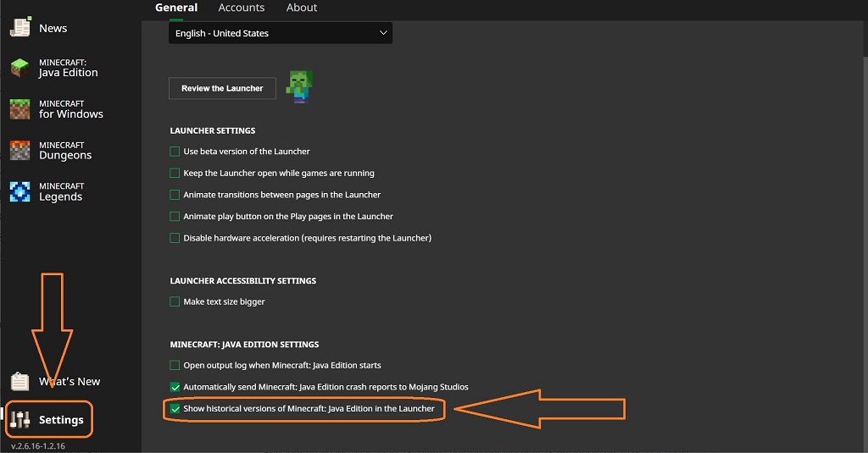Viewport: 868px width, 453px height.
Task: Click the zombie character icon
Action: [298, 87]
